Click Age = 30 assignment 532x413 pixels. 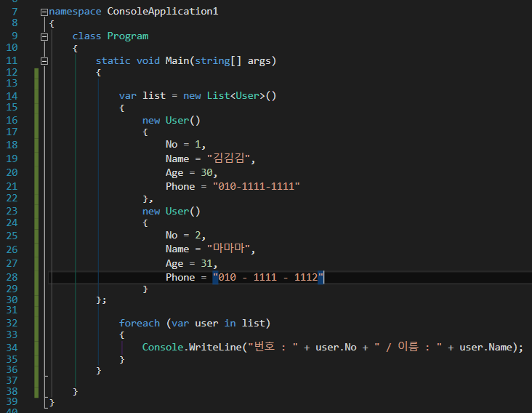pos(189,173)
